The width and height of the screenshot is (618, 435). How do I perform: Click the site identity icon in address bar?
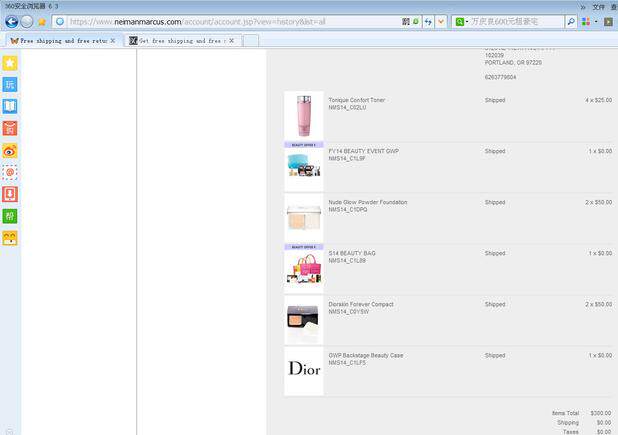tap(60, 22)
